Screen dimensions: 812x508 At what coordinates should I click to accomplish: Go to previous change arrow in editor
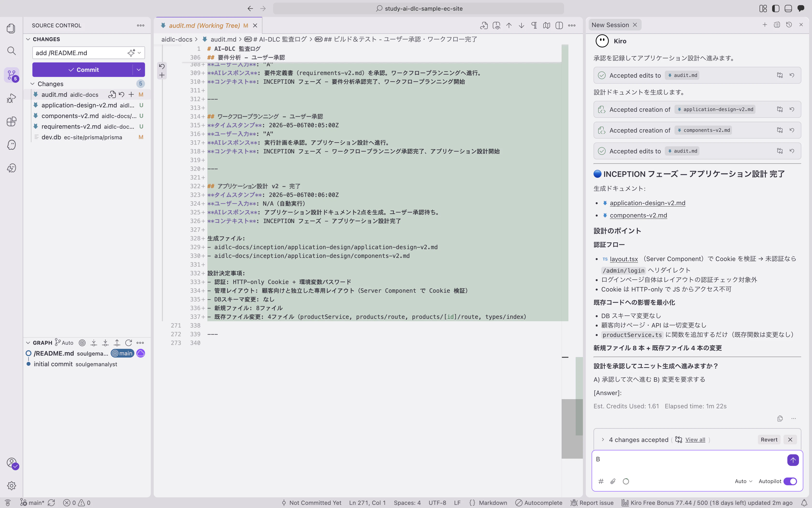coord(509,25)
